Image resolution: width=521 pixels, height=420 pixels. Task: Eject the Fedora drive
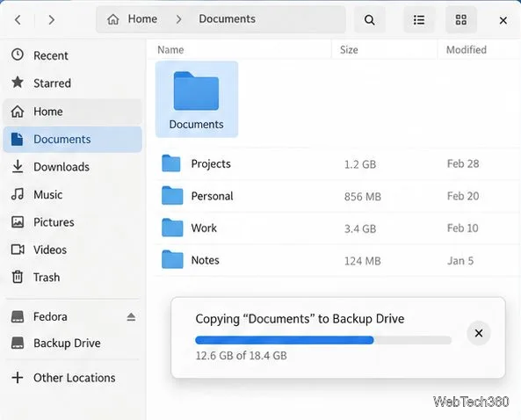pos(131,317)
